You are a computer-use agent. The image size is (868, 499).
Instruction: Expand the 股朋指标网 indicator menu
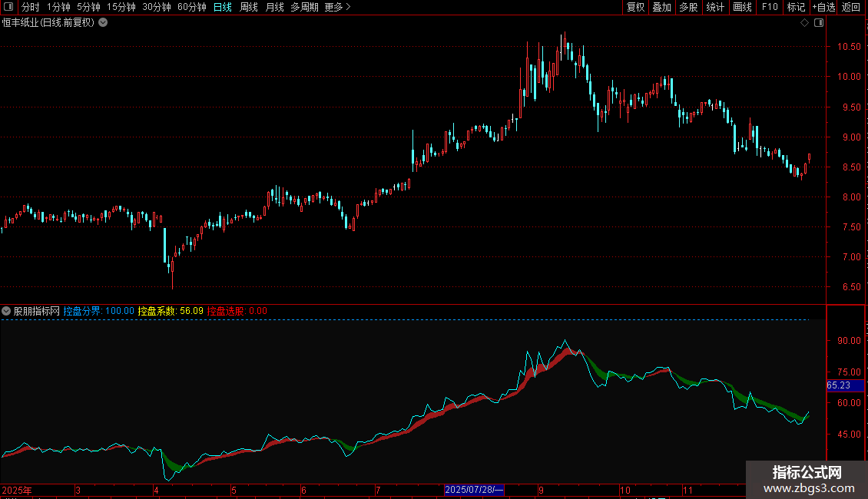tap(6, 312)
